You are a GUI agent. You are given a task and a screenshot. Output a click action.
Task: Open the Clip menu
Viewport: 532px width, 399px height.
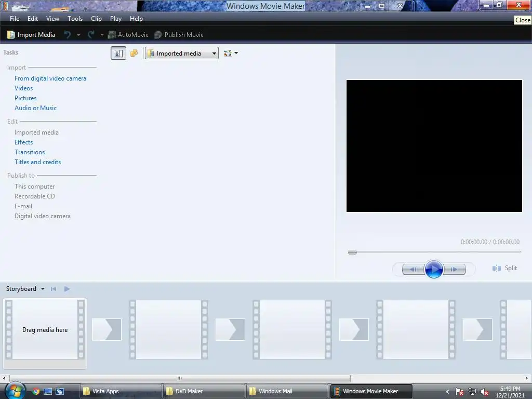tap(96, 19)
